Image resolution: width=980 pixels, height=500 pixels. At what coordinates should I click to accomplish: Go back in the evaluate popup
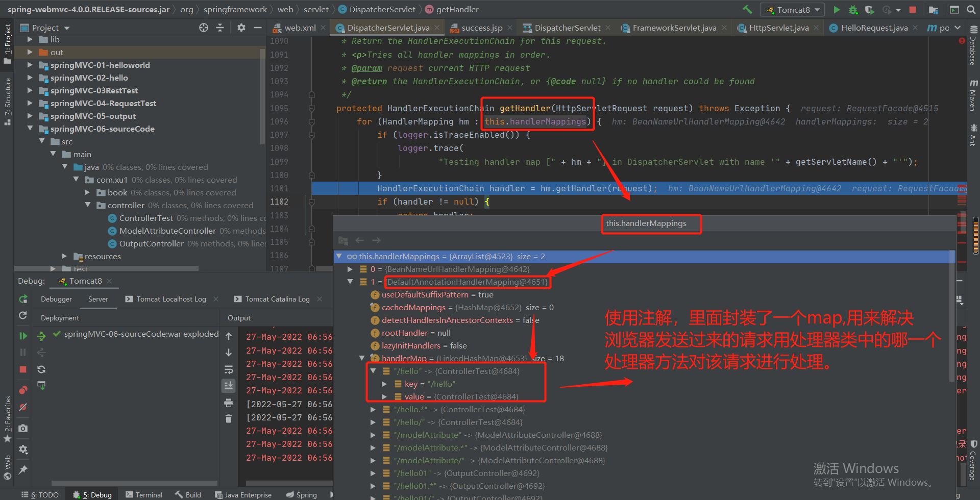(359, 240)
